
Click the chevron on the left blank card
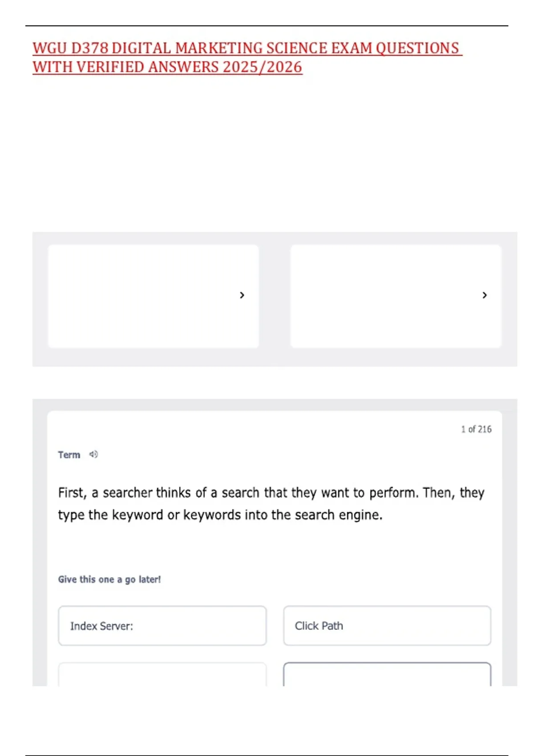242,295
